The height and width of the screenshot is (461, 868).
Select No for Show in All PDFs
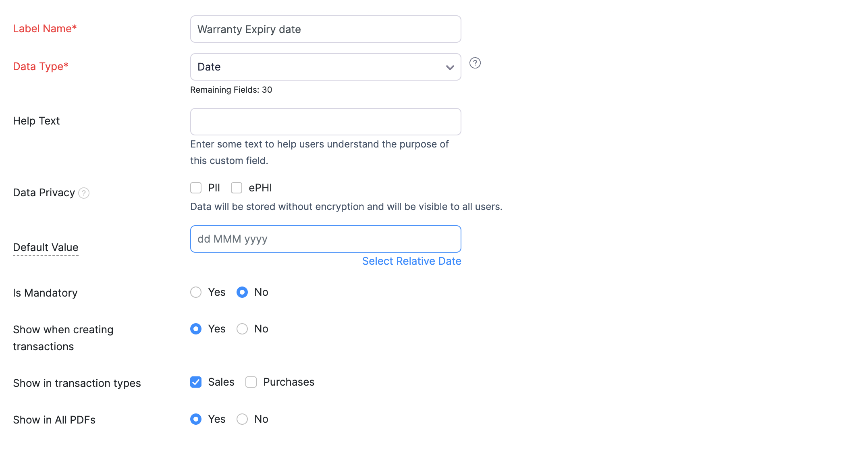click(x=242, y=419)
